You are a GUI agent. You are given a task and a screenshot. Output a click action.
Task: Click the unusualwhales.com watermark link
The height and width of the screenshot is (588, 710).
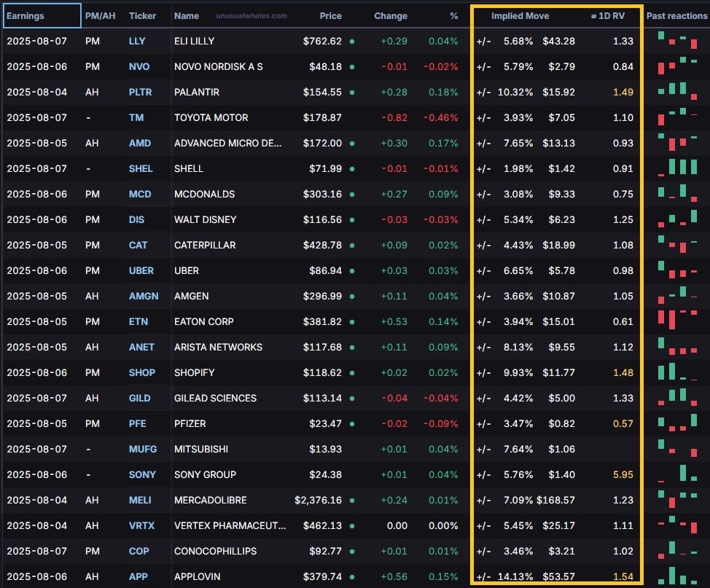pos(251,16)
